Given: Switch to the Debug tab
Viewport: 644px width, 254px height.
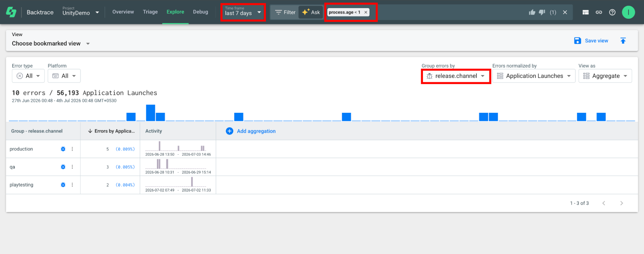Looking at the screenshot, I should (200, 12).
